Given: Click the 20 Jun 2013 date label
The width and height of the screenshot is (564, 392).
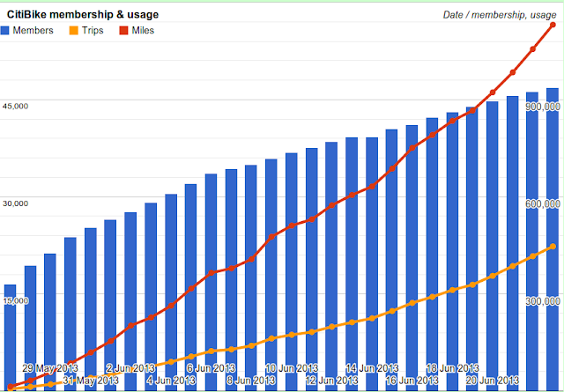Looking at the screenshot, I should (x=493, y=381).
